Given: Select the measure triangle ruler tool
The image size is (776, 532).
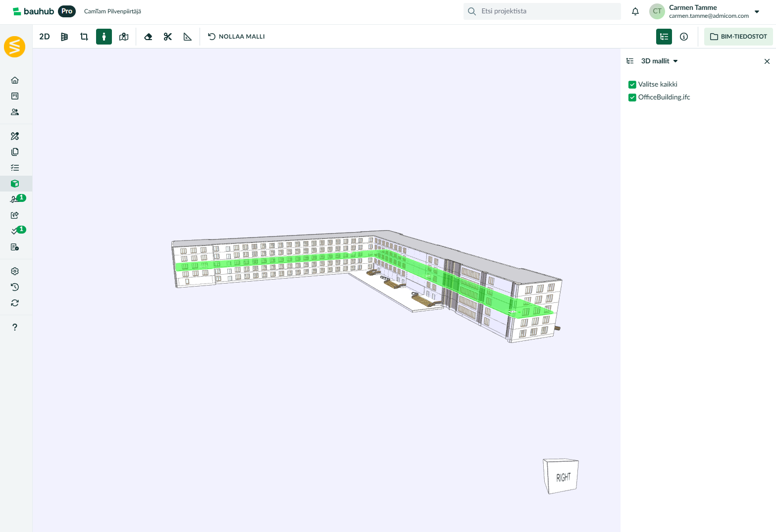Looking at the screenshot, I should tap(188, 37).
